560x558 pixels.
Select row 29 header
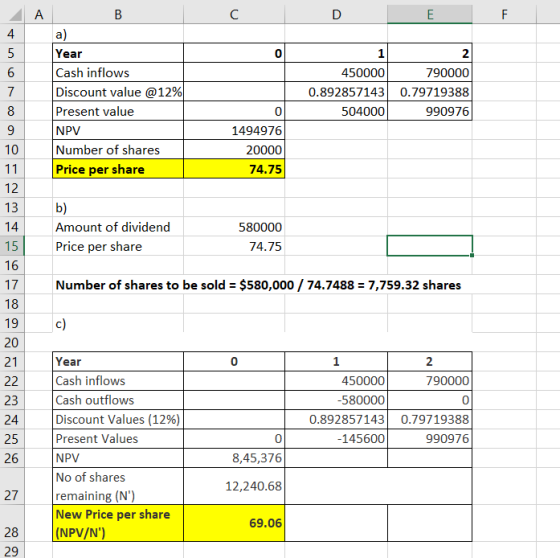(x=12, y=550)
